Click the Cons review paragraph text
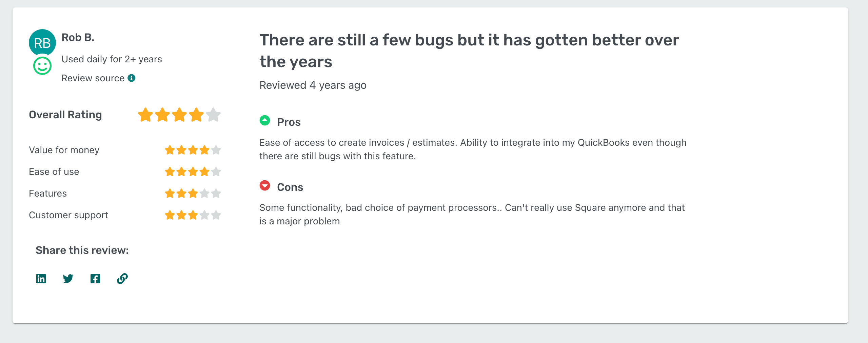This screenshot has width=868, height=343. 472,214
